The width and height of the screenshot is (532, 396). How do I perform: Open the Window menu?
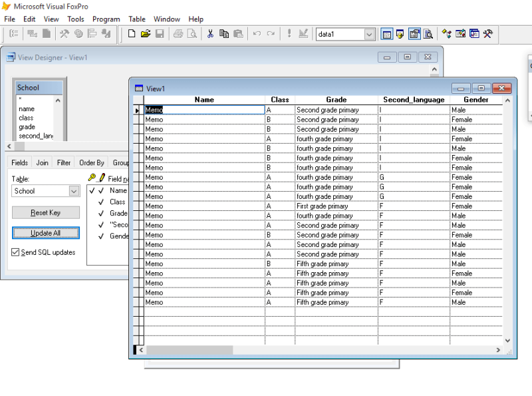pos(167,19)
